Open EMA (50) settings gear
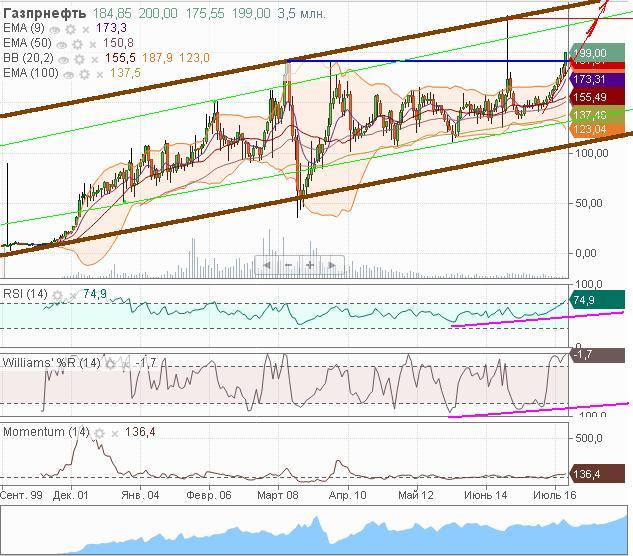This screenshot has width=633, height=556. pyautogui.click(x=78, y=44)
